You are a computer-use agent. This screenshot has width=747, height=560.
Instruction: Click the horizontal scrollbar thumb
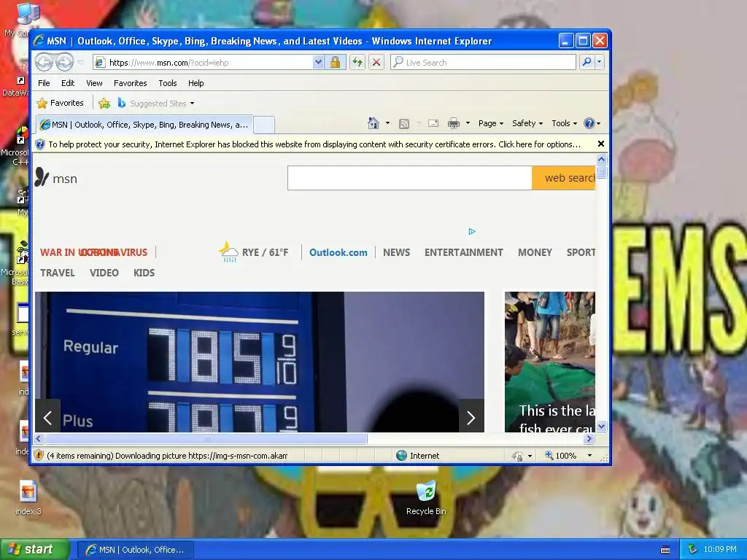206,438
